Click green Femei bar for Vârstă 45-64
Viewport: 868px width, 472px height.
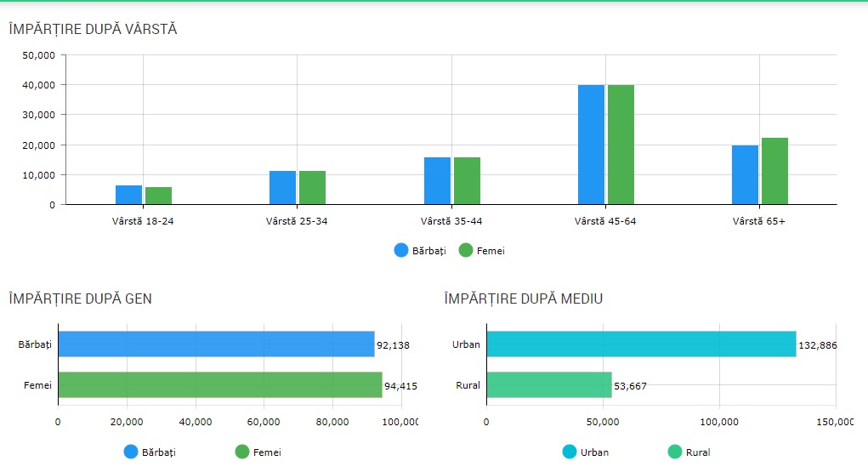(x=621, y=145)
